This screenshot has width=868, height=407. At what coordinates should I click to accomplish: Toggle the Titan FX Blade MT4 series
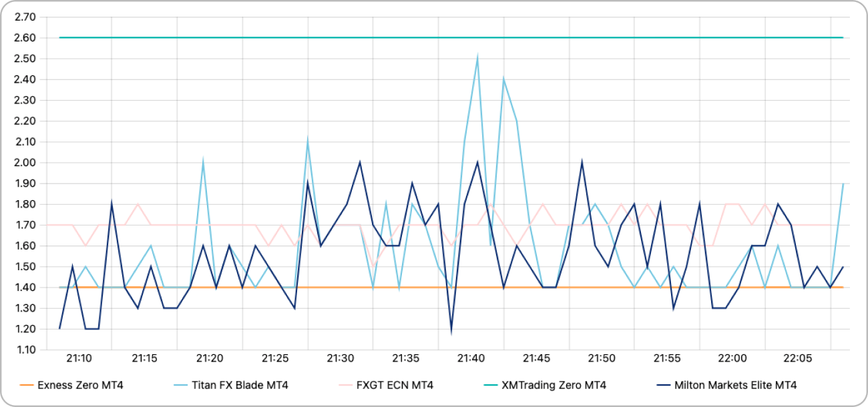point(231,385)
